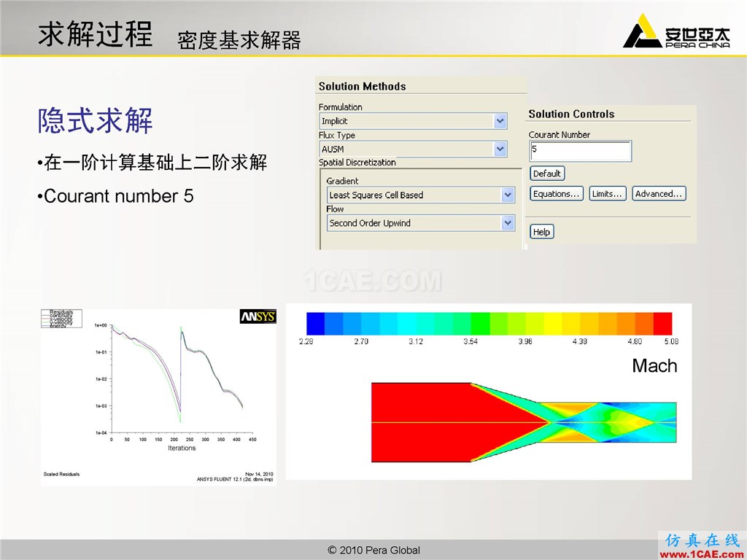This screenshot has width=747, height=560.
Task: Click the 隐式求解 heading
Action: tap(96, 120)
